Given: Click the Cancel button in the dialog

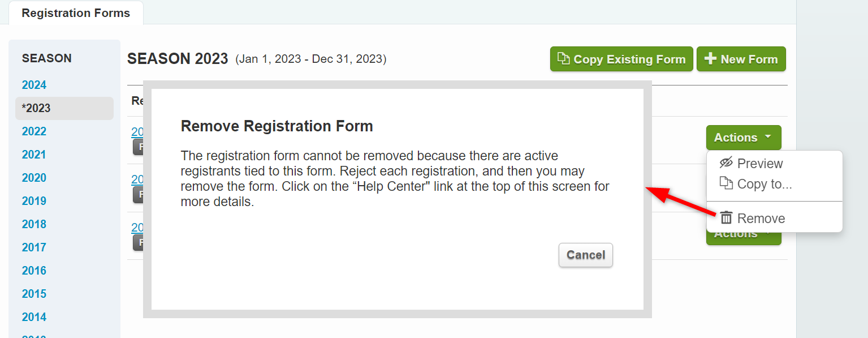Looking at the screenshot, I should coord(585,255).
